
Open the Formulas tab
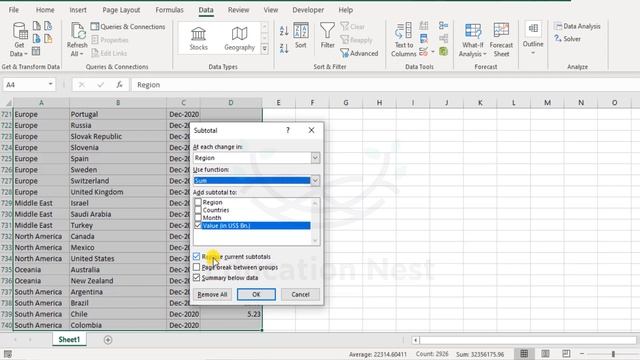tap(169, 10)
